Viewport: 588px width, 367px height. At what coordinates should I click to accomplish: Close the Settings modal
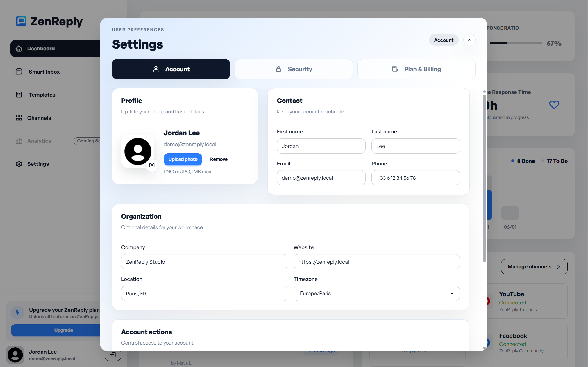(x=469, y=40)
